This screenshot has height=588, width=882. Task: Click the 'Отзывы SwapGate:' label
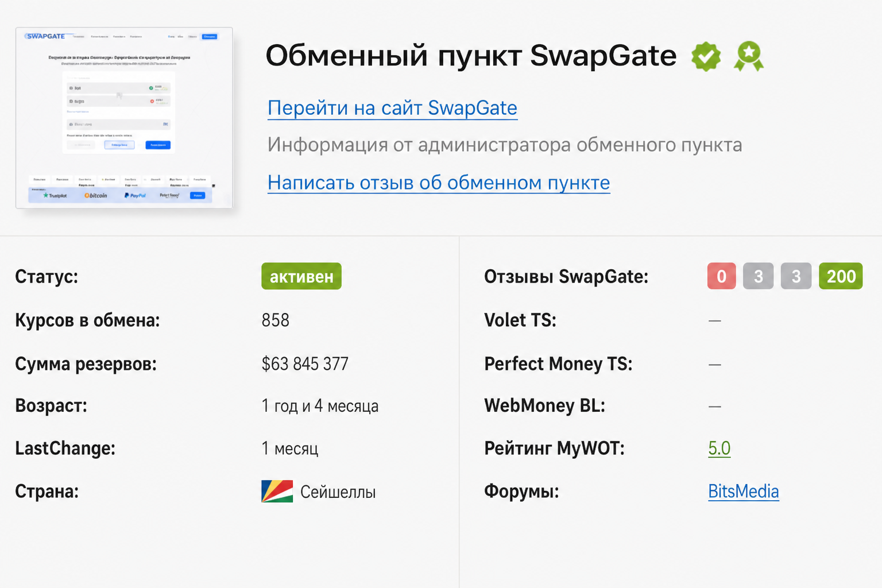point(566,277)
